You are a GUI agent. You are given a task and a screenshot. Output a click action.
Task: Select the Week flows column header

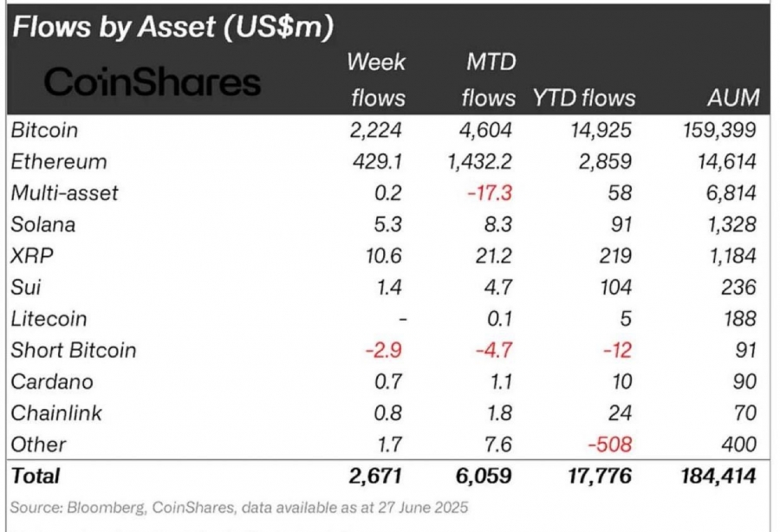tap(377, 80)
